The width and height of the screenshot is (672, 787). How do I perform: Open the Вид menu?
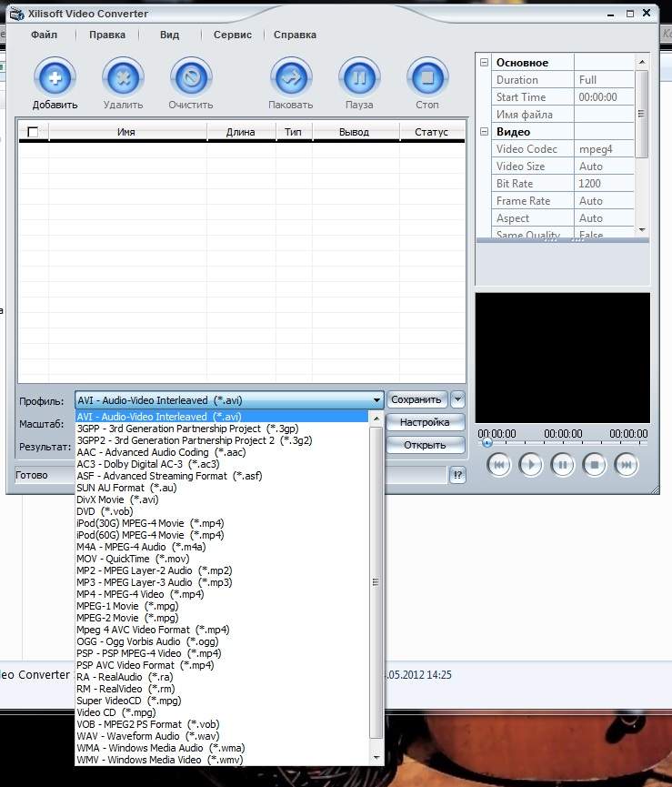click(169, 35)
